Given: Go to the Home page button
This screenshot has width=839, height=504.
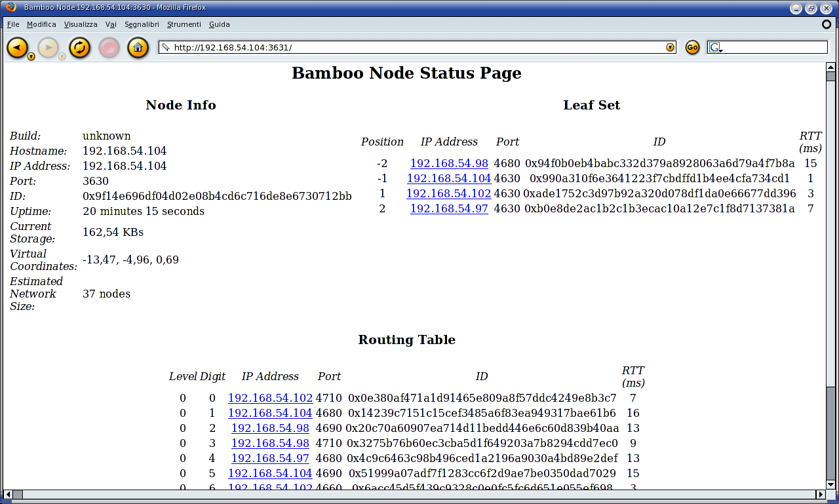Looking at the screenshot, I should tap(138, 47).
